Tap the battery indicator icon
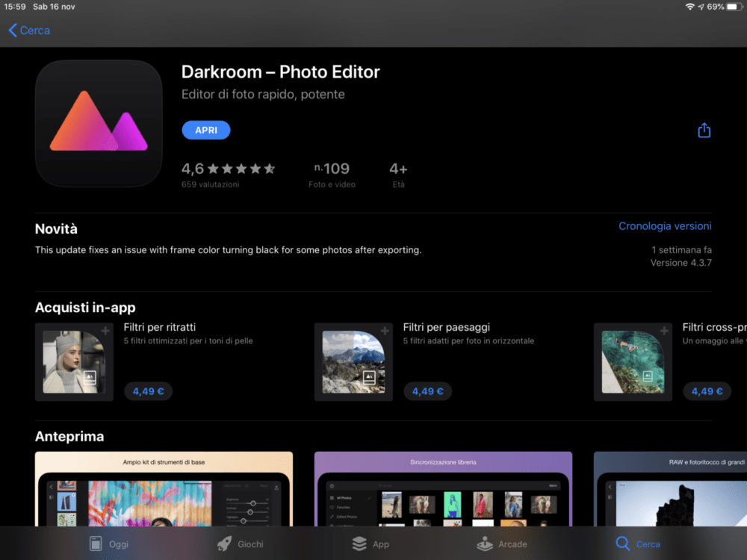This screenshot has width=747, height=560. click(x=734, y=7)
